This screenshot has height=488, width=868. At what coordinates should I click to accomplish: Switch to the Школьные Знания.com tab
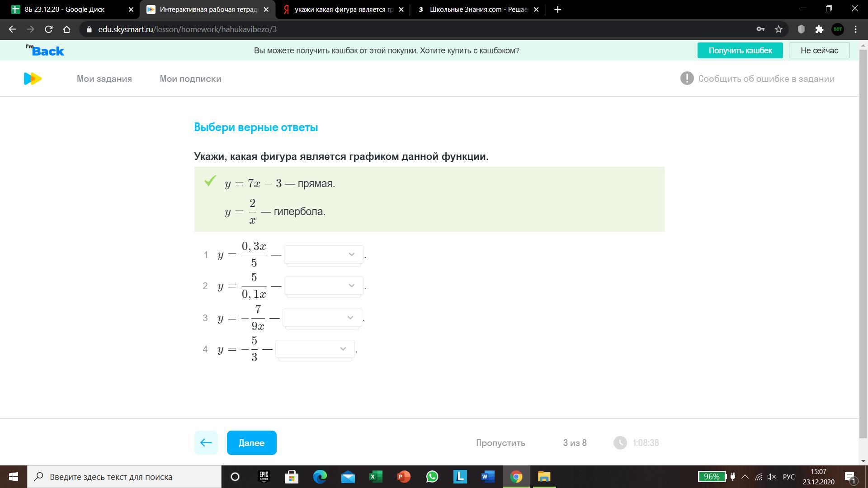(x=477, y=9)
